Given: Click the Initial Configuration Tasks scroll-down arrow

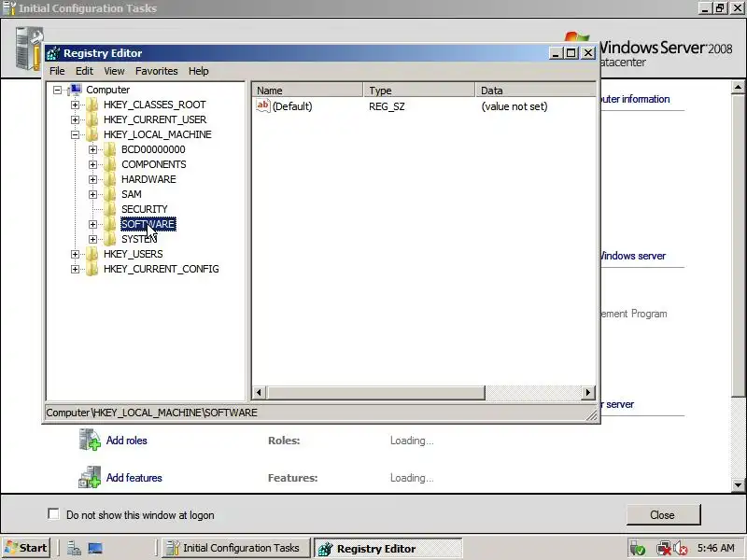Looking at the screenshot, I should point(738,485).
